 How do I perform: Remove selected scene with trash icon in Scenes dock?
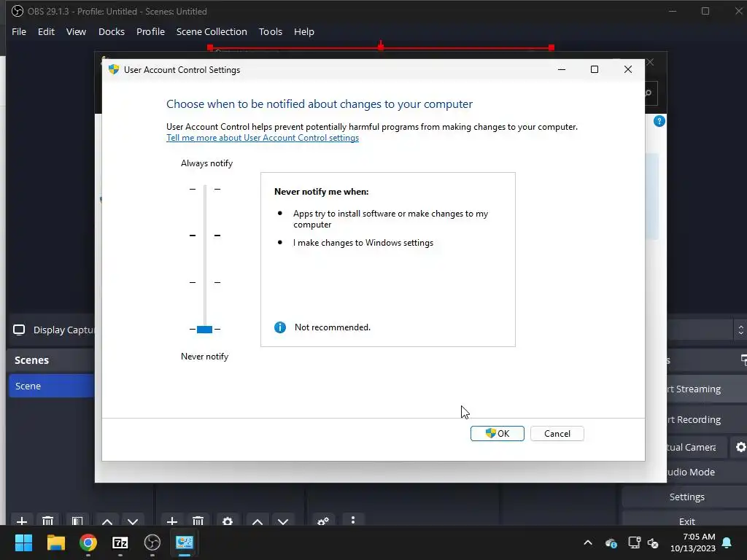pos(47,521)
